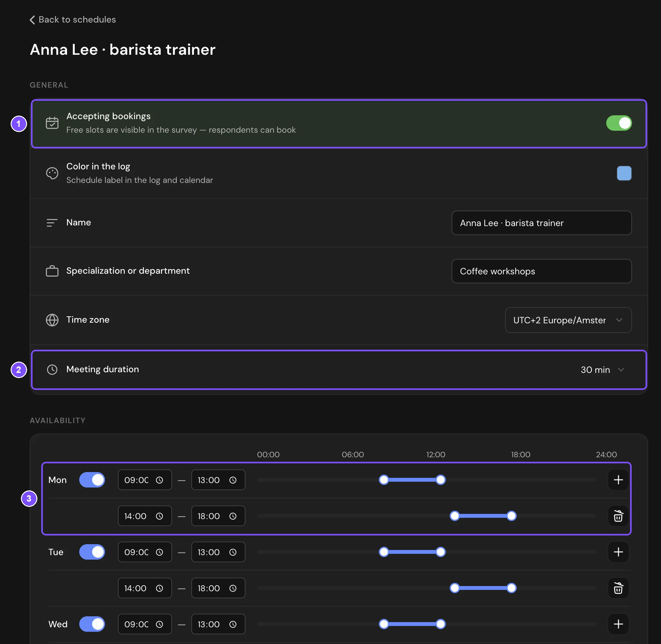Viewport: 661px width, 644px height.
Task: Click the globe icon beside Time zone
Action: (x=52, y=320)
